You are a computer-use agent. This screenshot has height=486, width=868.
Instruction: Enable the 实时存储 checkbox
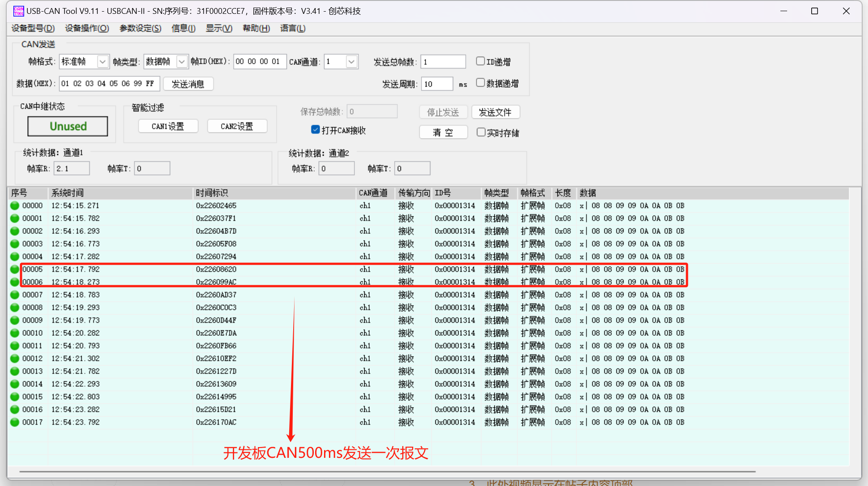(x=481, y=132)
